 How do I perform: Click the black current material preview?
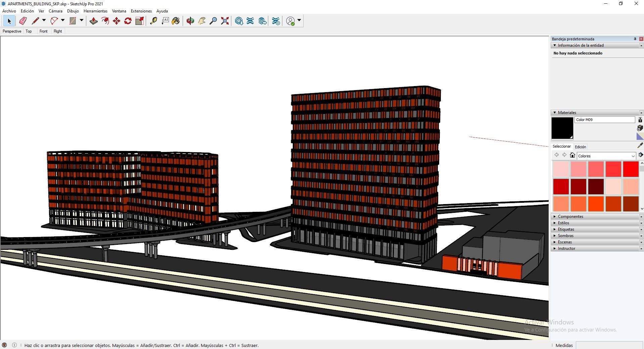pyautogui.click(x=562, y=128)
